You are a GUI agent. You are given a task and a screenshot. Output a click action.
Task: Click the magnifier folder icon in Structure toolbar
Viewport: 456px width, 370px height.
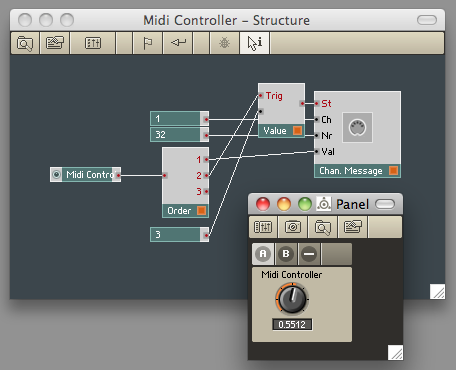tap(25, 43)
